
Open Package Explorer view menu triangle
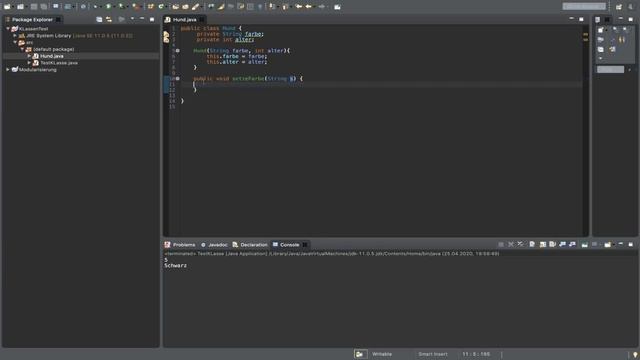132,19
